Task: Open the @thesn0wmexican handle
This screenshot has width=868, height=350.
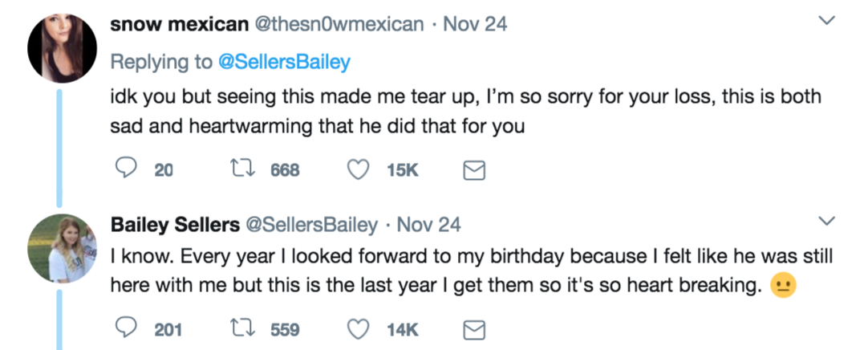Action: [x=339, y=24]
